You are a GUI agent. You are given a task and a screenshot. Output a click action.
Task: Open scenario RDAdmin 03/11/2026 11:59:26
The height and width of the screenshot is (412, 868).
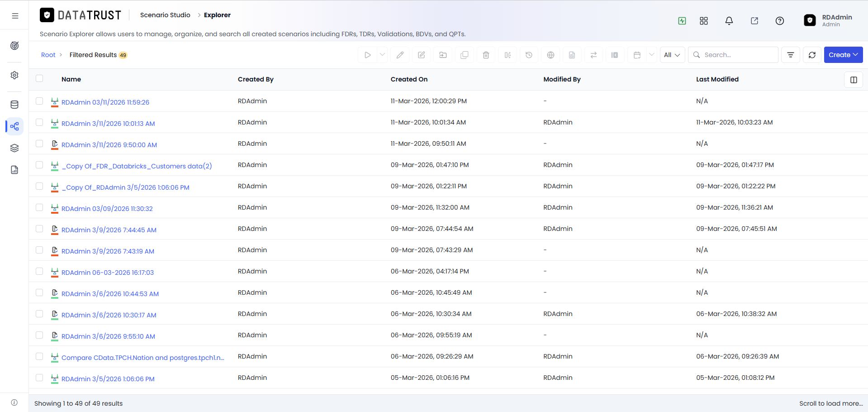(x=105, y=102)
